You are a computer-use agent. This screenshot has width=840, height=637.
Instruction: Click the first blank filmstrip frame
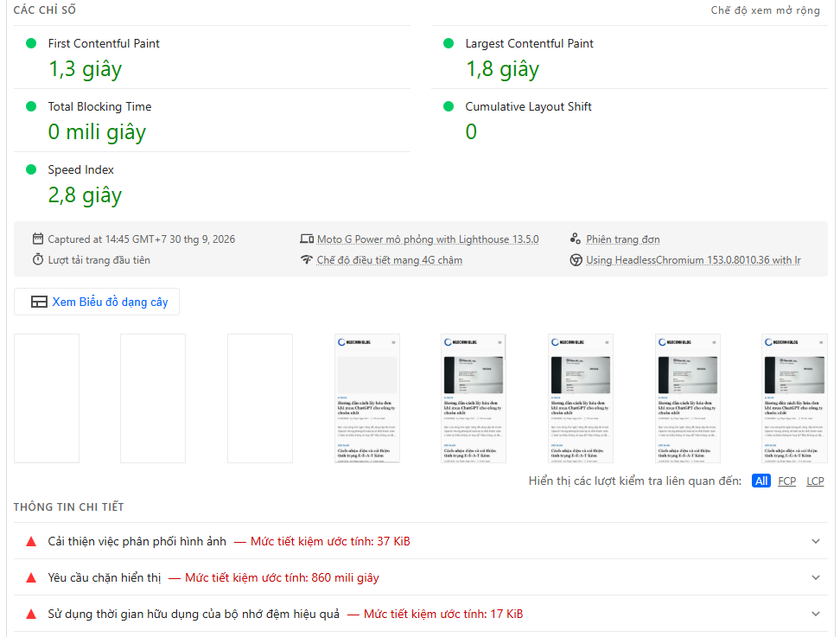pyautogui.click(x=47, y=398)
